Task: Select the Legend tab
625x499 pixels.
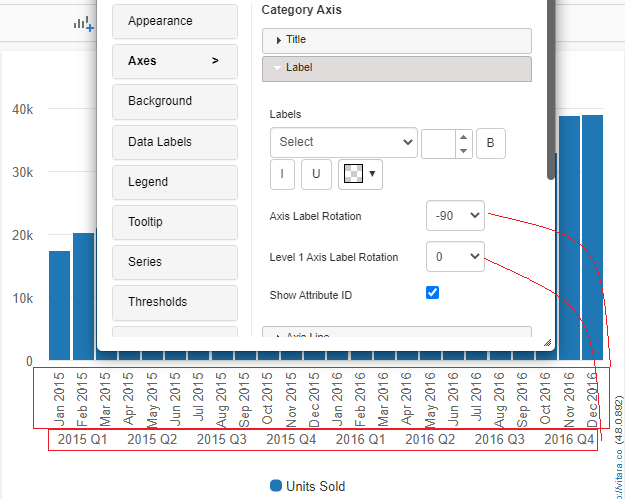Action: tap(175, 182)
